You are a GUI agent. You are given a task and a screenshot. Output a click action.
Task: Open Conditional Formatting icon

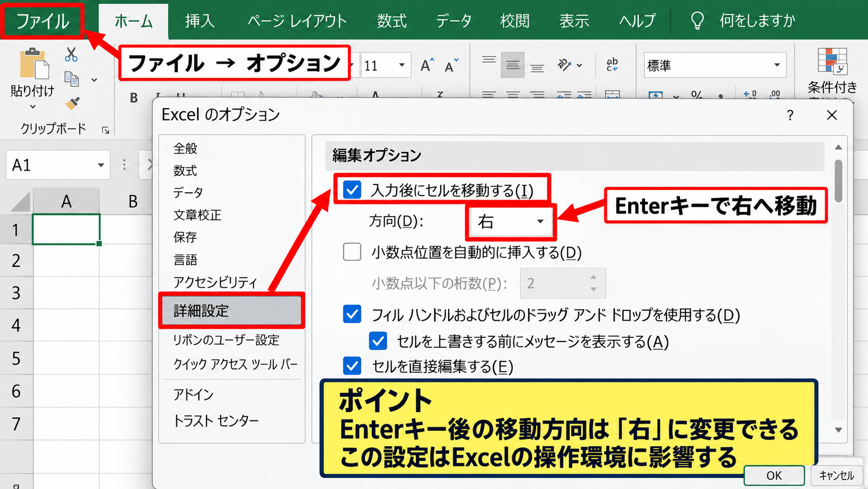point(832,61)
